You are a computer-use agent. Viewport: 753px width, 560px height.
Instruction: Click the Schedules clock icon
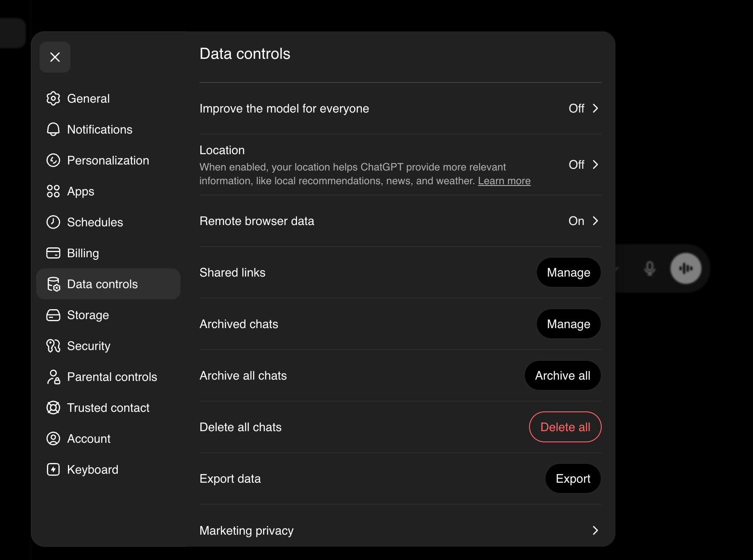53,222
